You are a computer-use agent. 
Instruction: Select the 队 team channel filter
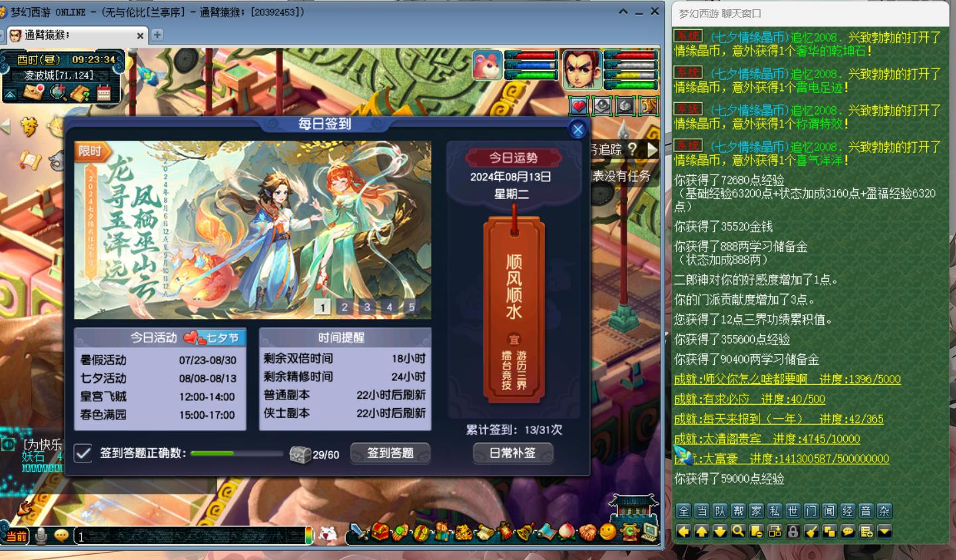[720, 511]
